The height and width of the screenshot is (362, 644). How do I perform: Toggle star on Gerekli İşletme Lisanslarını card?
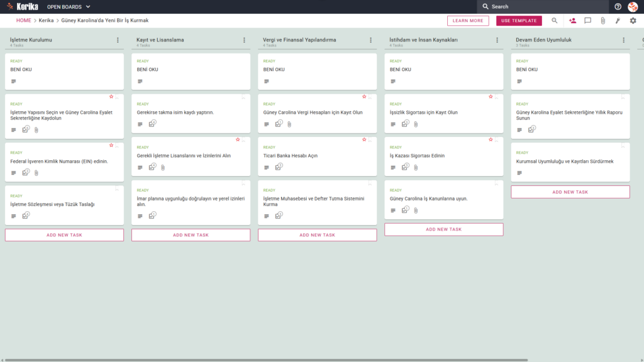click(238, 140)
